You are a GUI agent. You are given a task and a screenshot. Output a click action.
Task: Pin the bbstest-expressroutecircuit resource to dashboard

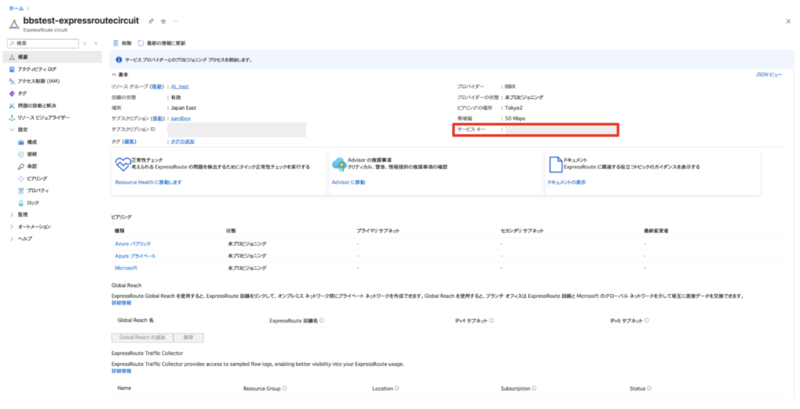click(151, 21)
